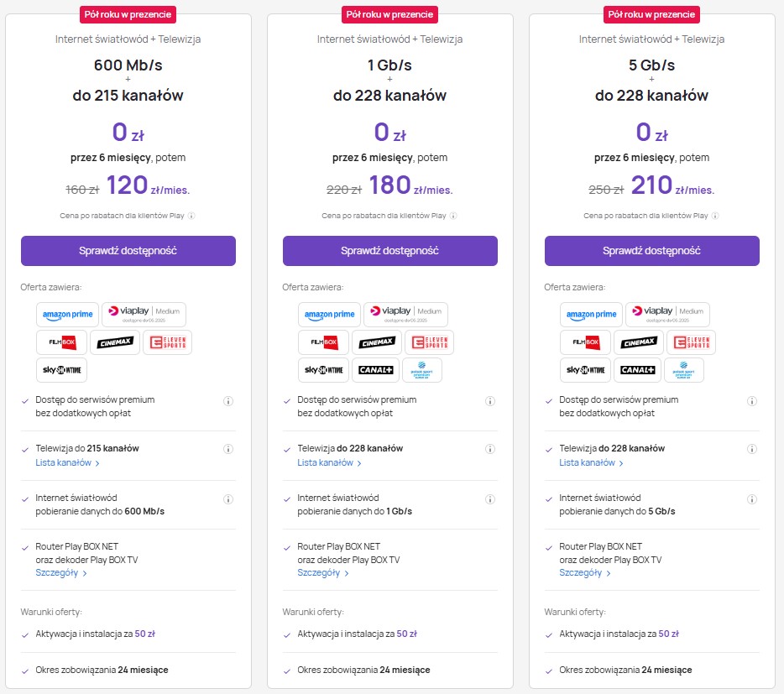Expand Szczegóły chevron in 5 Gb/s plan

(608, 573)
